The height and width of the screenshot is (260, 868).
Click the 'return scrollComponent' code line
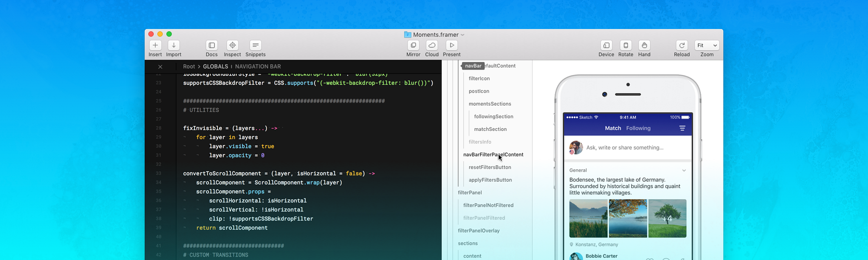pyautogui.click(x=232, y=228)
